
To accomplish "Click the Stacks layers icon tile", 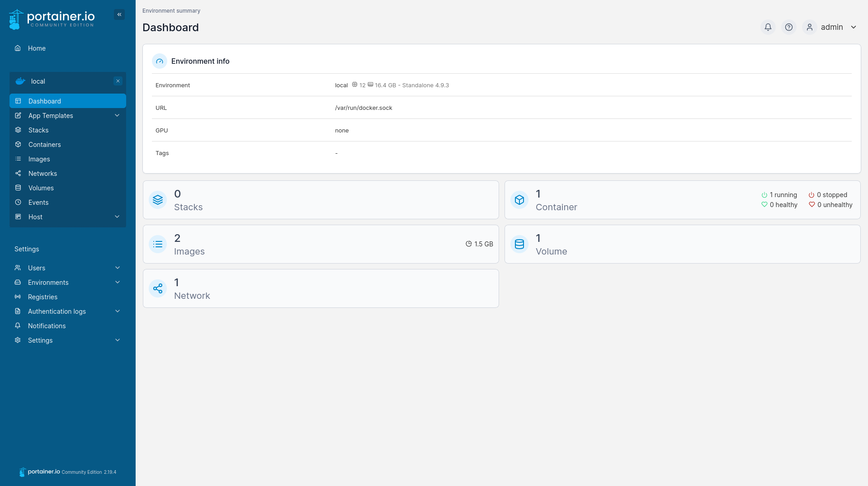I will pos(158,200).
